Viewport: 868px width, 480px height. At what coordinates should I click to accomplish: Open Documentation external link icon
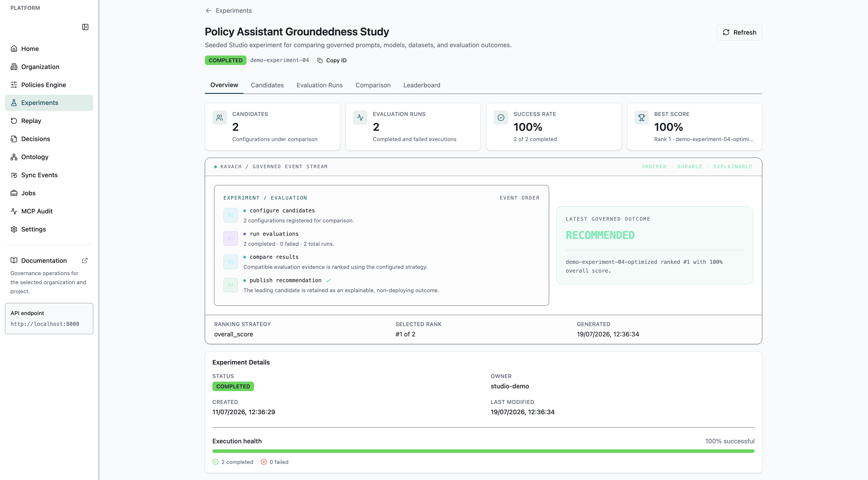coord(85,261)
